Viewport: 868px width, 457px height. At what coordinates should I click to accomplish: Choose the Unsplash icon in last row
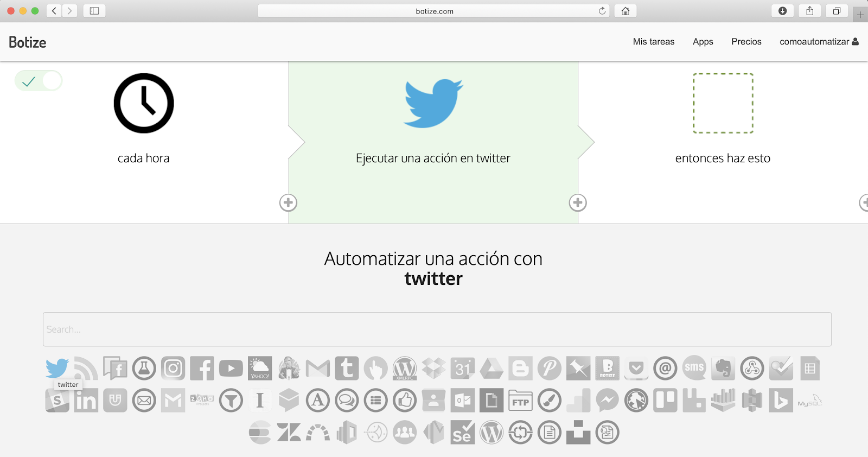(x=578, y=433)
